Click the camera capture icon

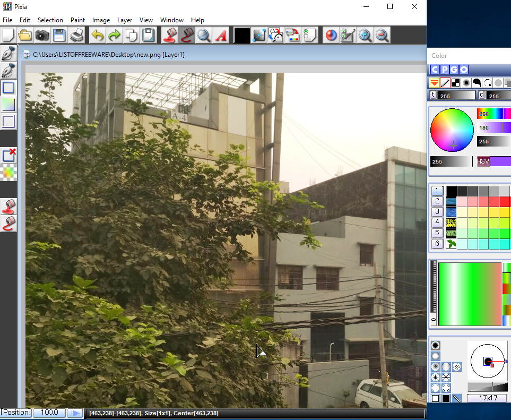42,35
